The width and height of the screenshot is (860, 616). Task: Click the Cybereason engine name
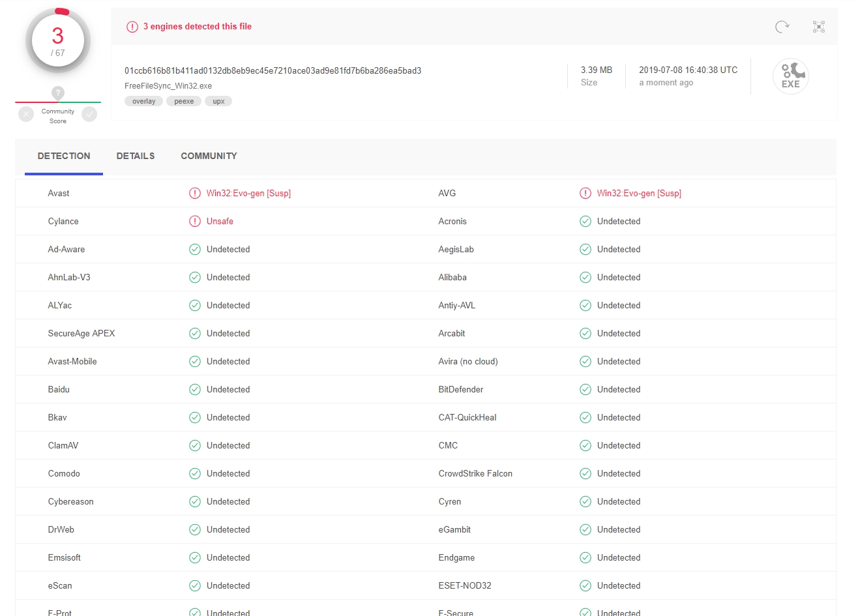pos(70,501)
